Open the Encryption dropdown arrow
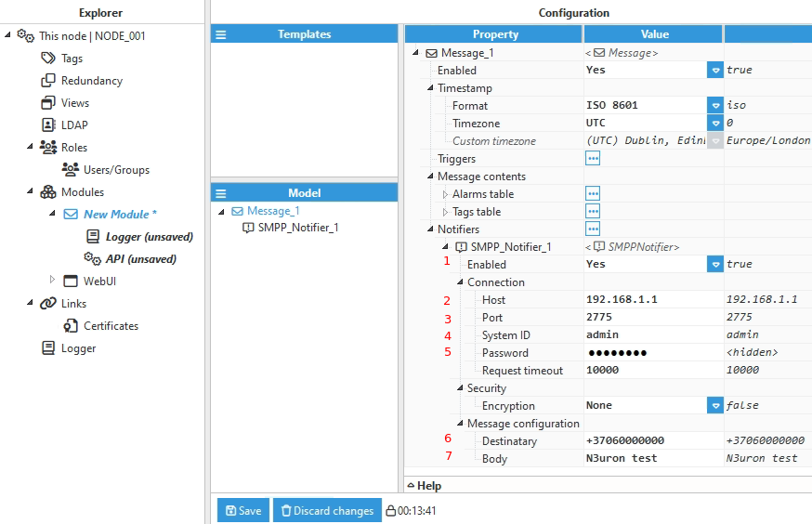812x524 pixels. [x=715, y=406]
